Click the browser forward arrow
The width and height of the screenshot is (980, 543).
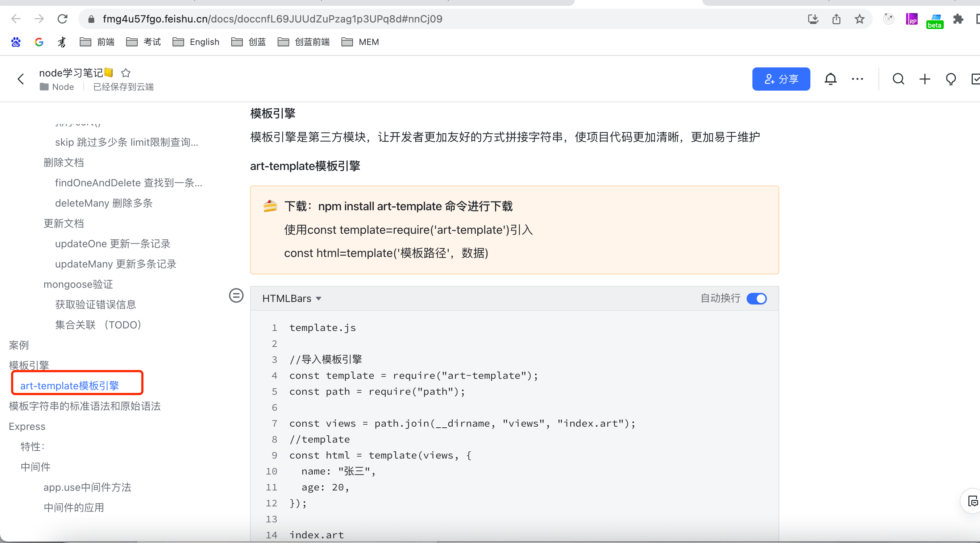click(x=39, y=18)
